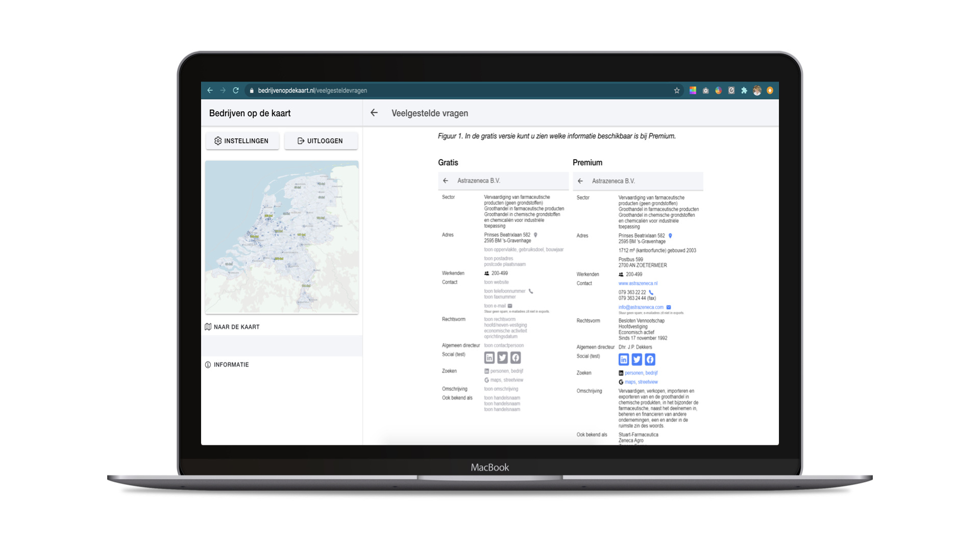Click the info@astrazeneca.com email link
This screenshot has height=551, width=980.
pos(641,307)
